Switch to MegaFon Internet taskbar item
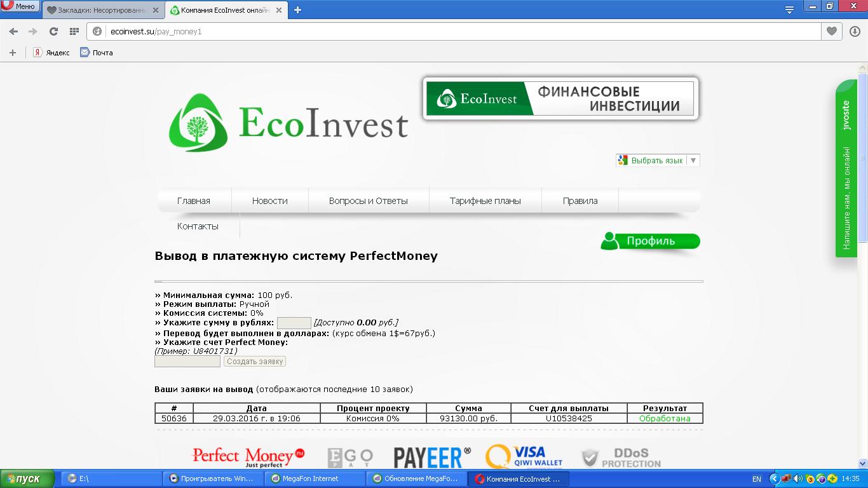Screen dimensions: 868x488 pyautogui.click(x=314, y=478)
